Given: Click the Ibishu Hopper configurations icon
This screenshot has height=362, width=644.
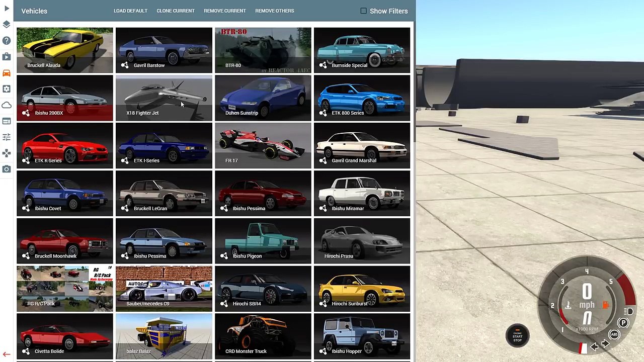Looking at the screenshot, I should pos(323,351).
